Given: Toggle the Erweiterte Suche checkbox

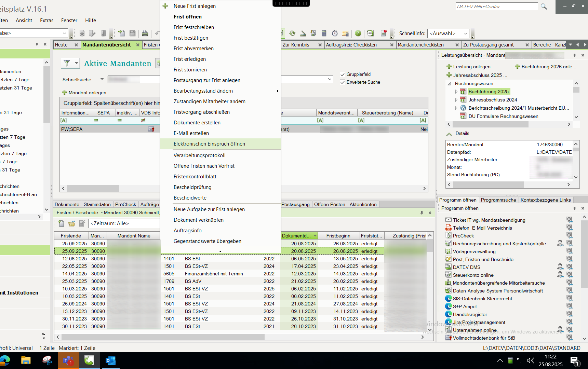Looking at the screenshot, I should tap(343, 82).
